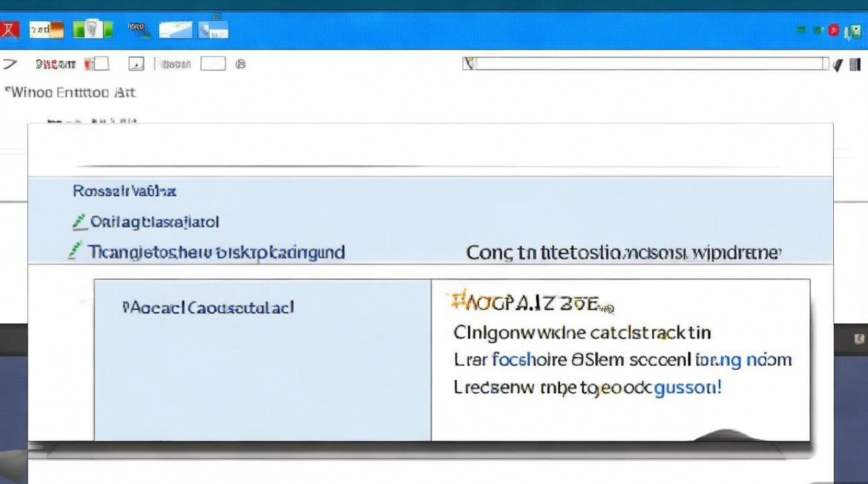Click the small chart box icon in the toolbar
The height and width of the screenshot is (484, 868).
pyautogui.click(x=136, y=64)
